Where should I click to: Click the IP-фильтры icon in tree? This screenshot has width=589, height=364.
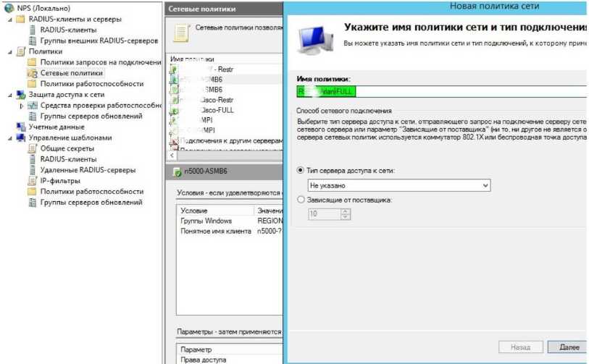click(x=32, y=181)
